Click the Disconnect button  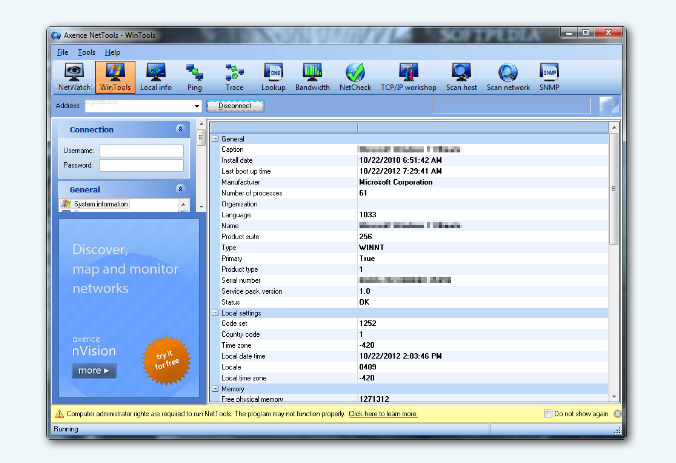pyautogui.click(x=235, y=106)
